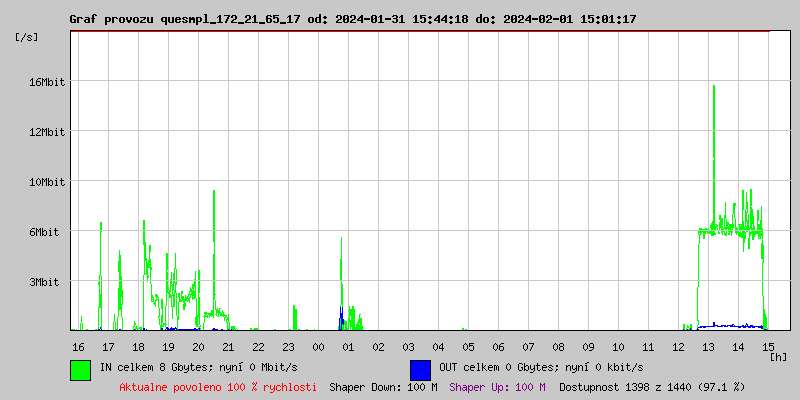Select hour 13 on the time axis
The width and height of the screenshot is (800, 400).
(x=708, y=346)
